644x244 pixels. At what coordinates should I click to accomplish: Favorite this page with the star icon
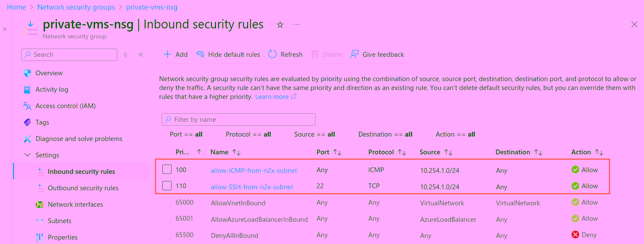tap(280, 25)
